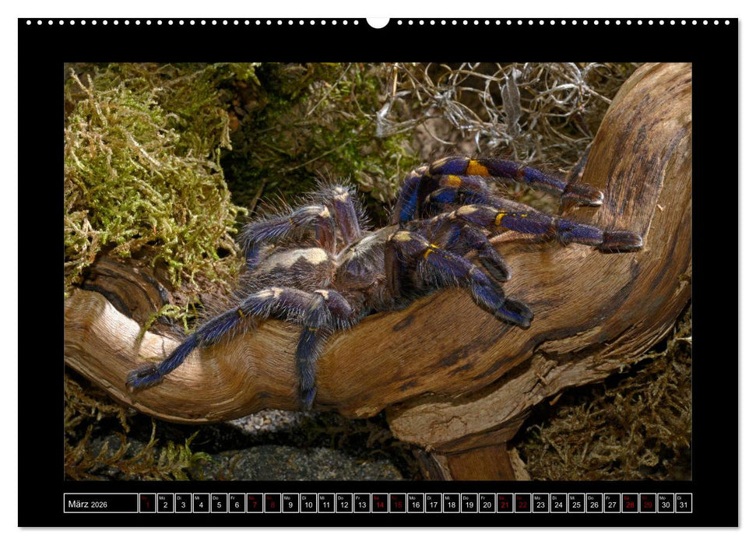
Task: Select Monday the 30th date cell
Action: pos(666,504)
